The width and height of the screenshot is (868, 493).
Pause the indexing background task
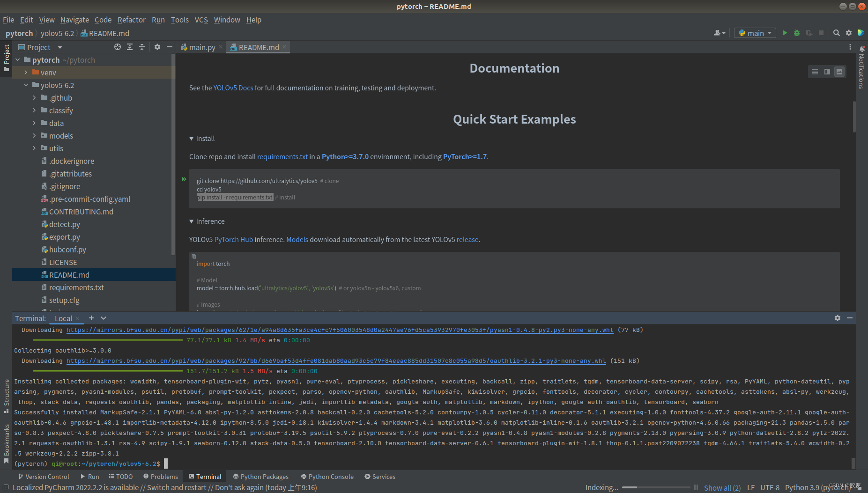(x=696, y=487)
